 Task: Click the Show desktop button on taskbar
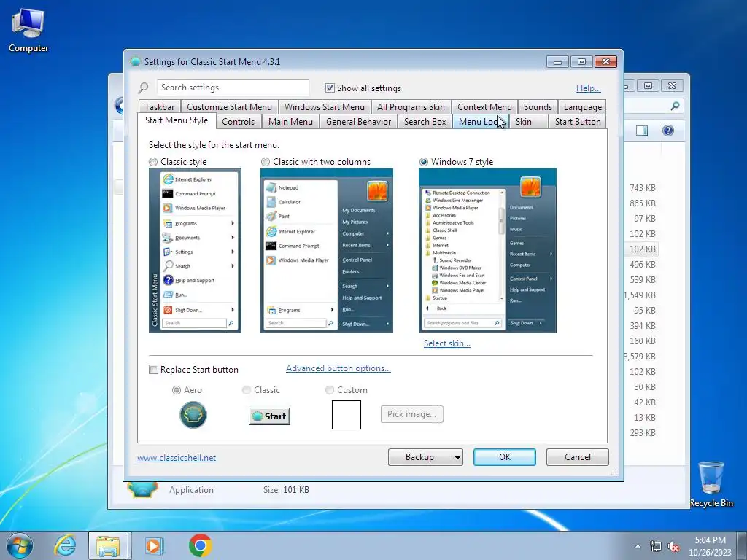click(742, 545)
